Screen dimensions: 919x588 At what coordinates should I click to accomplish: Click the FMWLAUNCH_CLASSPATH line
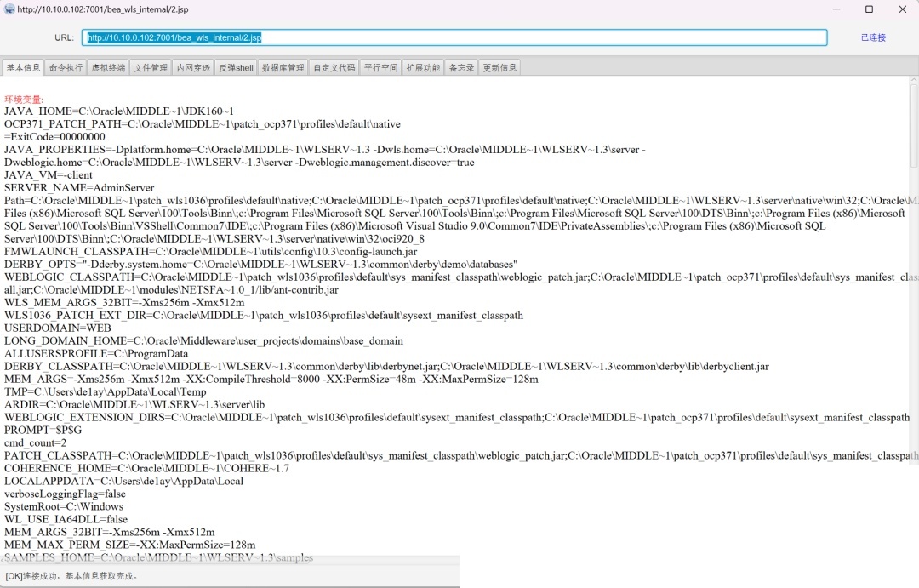(210, 252)
